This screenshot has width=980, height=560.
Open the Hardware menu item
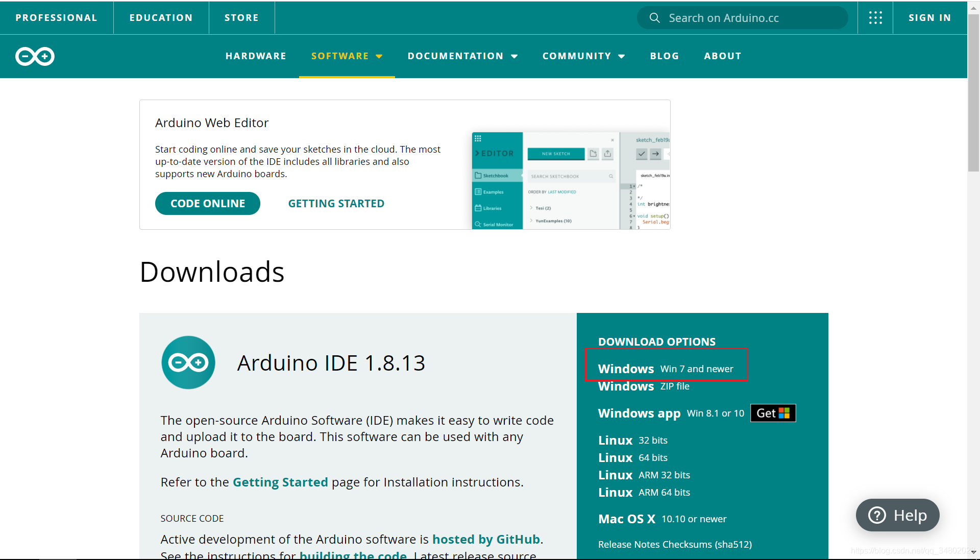point(256,56)
